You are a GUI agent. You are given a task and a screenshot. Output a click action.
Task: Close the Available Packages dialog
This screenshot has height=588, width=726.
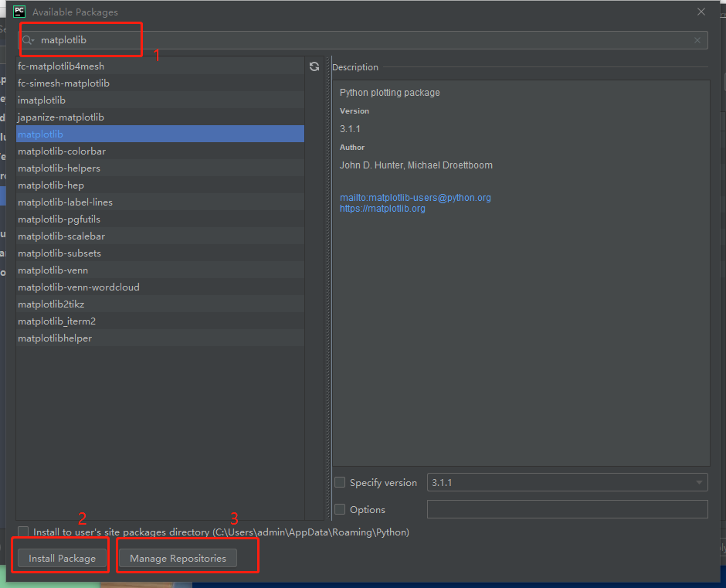[701, 12]
